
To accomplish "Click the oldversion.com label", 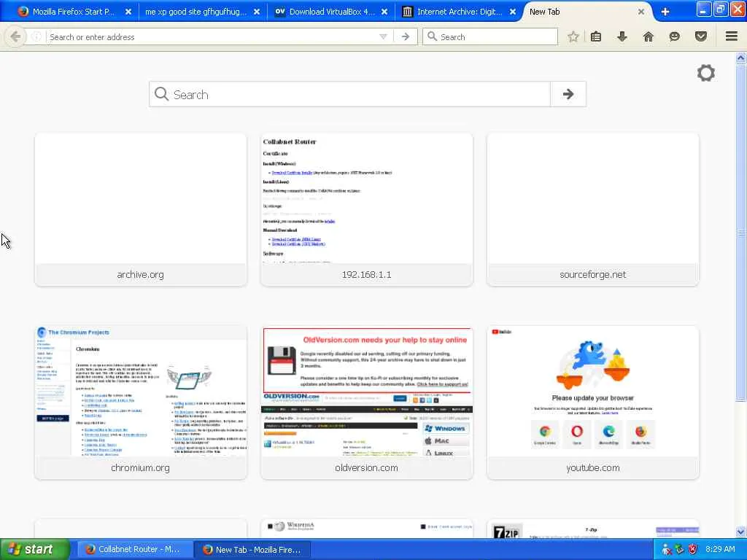I will (x=367, y=467).
